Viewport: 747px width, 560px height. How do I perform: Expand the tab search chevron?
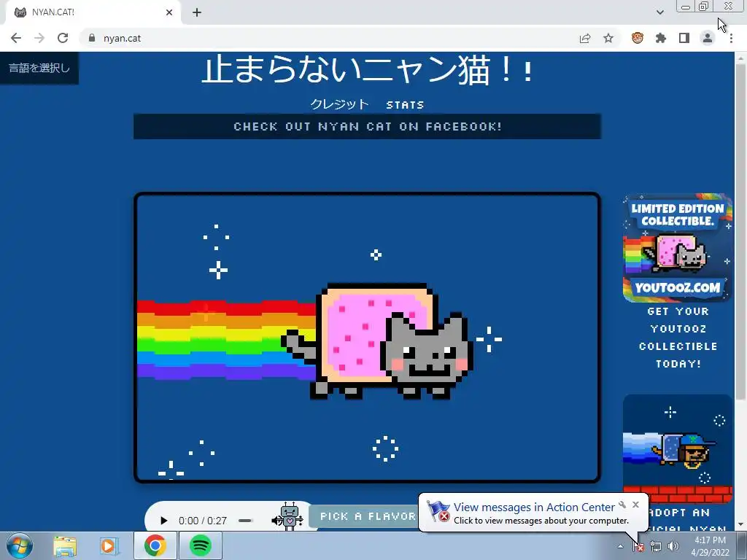tap(659, 12)
